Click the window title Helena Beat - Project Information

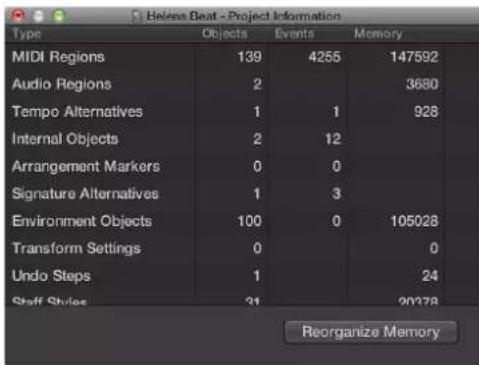244,16
